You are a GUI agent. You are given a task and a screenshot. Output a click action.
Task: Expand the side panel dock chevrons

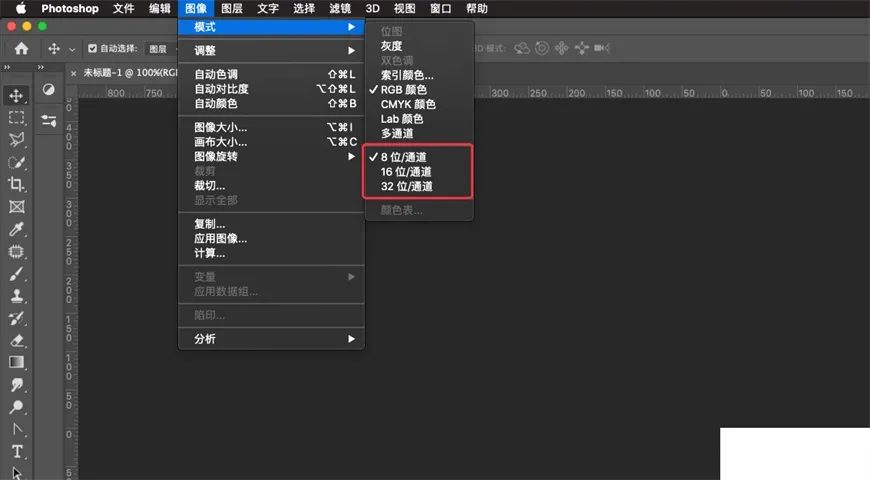click(x=41, y=67)
